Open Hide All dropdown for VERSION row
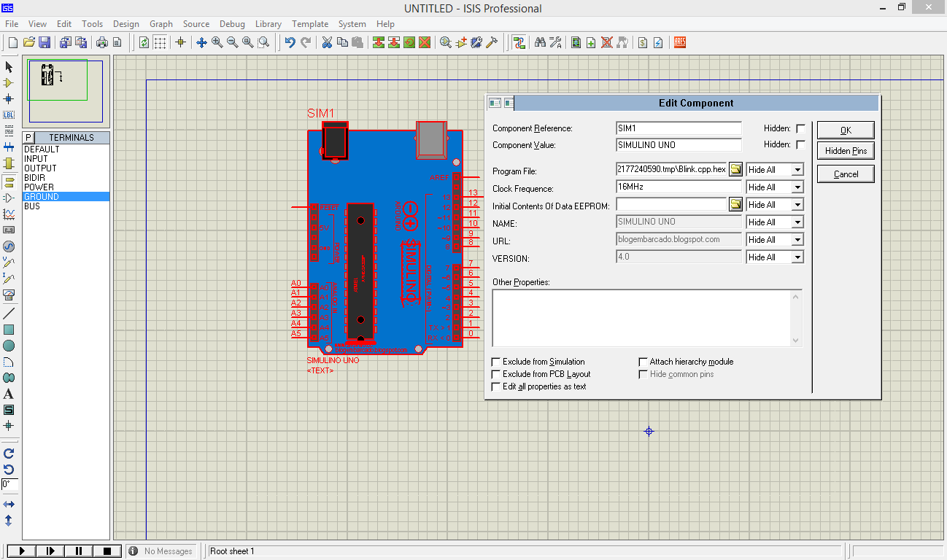947x560 pixels. pyautogui.click(x=797, y=257)
